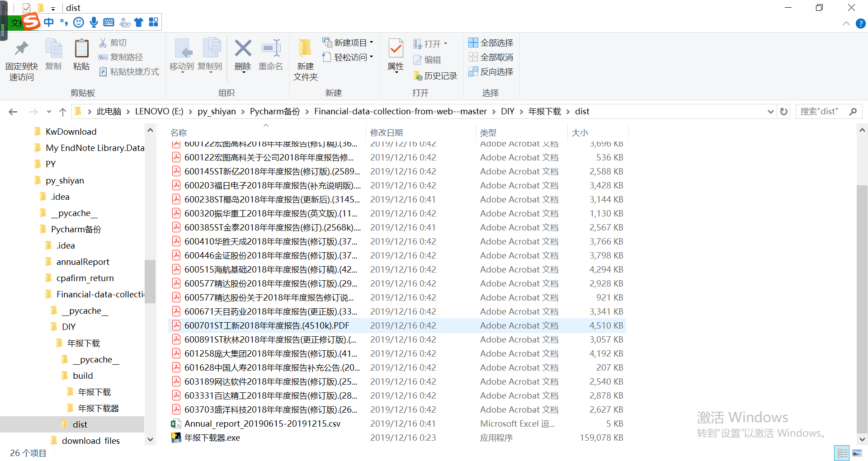Click the Properties (属性) icon
This screenshot has height=461, width=868.
[396, 48]
